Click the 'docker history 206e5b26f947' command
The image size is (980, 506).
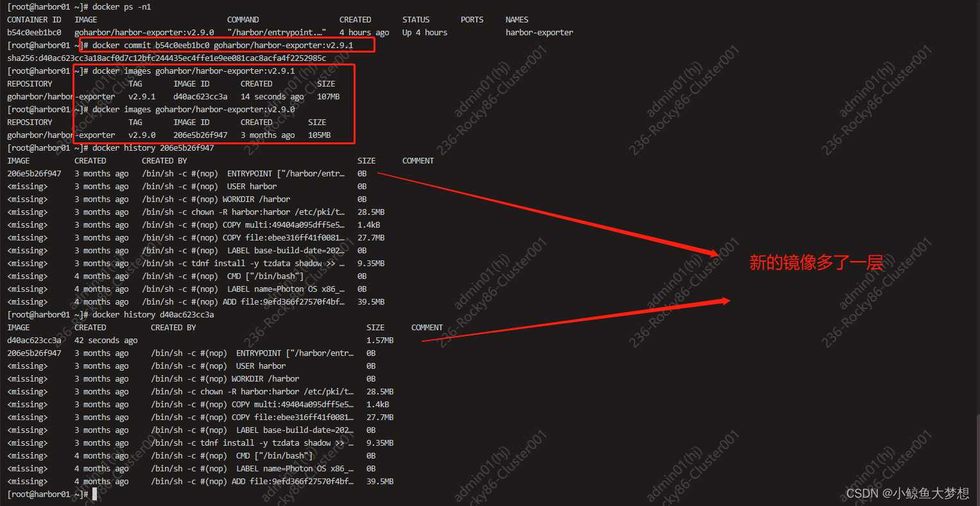click(153, 148)
